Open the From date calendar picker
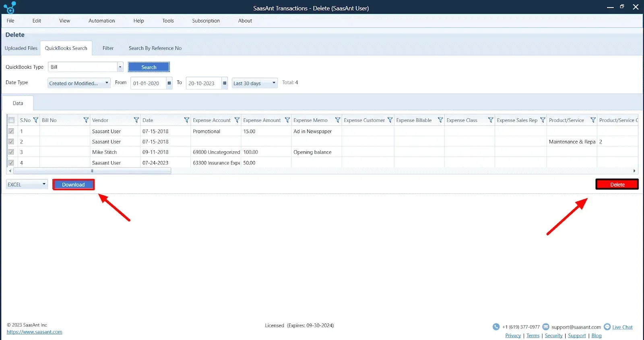 [x=169, y=83]
